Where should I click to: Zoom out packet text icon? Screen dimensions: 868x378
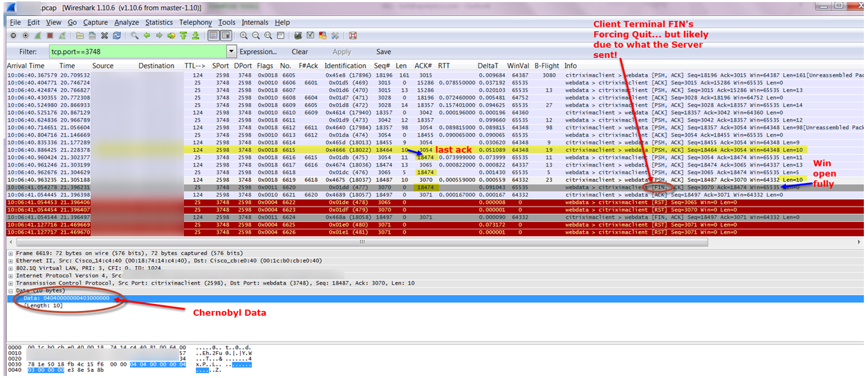256,35
